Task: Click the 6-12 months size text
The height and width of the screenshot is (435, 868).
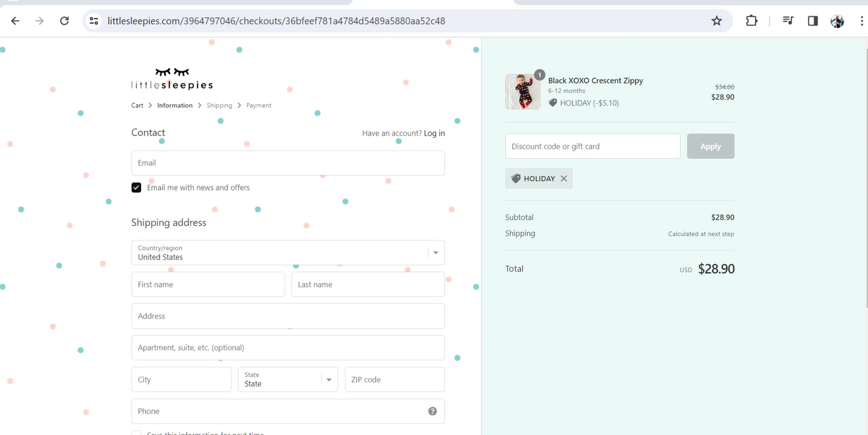Action: click(x=567, y=91)
